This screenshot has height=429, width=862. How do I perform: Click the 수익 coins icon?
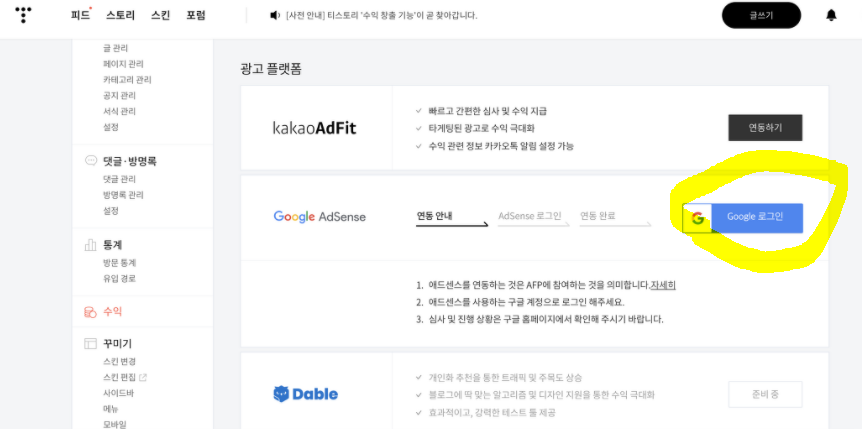pyautogui.click(x=90, y=312)
